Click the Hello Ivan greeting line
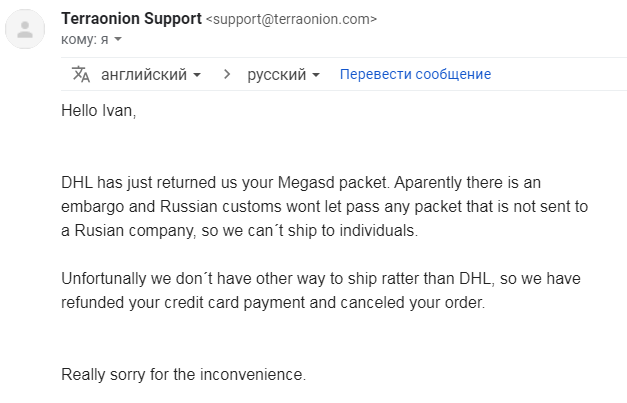The width and height of the screenshot is (627, 403). pos(99,111)
